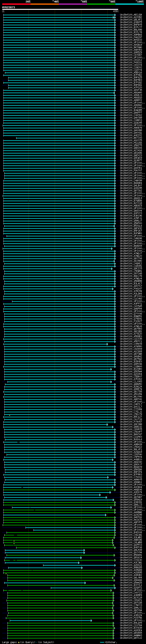Open the UniRef100_B3TLT8 hit
Viewport: 146px width, 644px height.
pyautogui.click(x=131, y=32)
